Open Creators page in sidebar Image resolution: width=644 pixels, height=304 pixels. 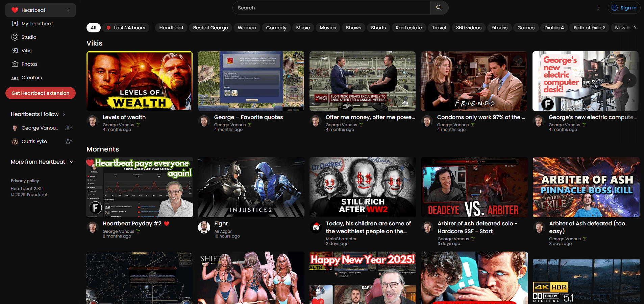pos(32,78)
